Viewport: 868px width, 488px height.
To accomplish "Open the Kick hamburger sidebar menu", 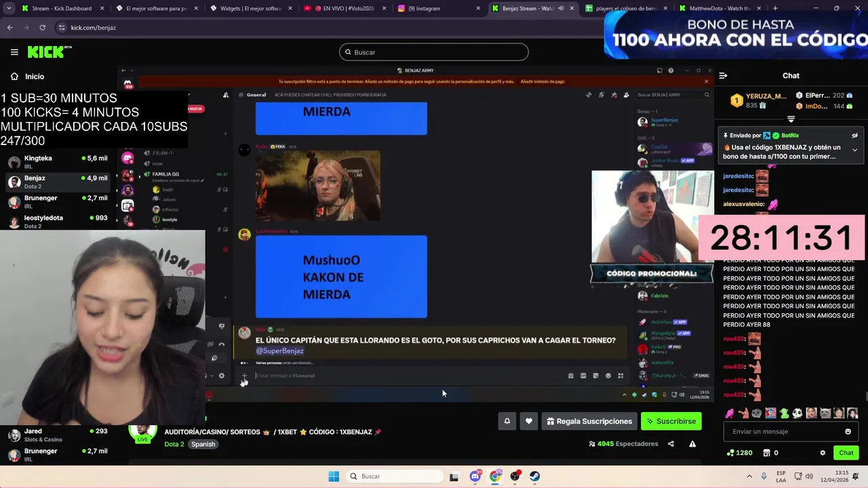I will pos(14,52).
